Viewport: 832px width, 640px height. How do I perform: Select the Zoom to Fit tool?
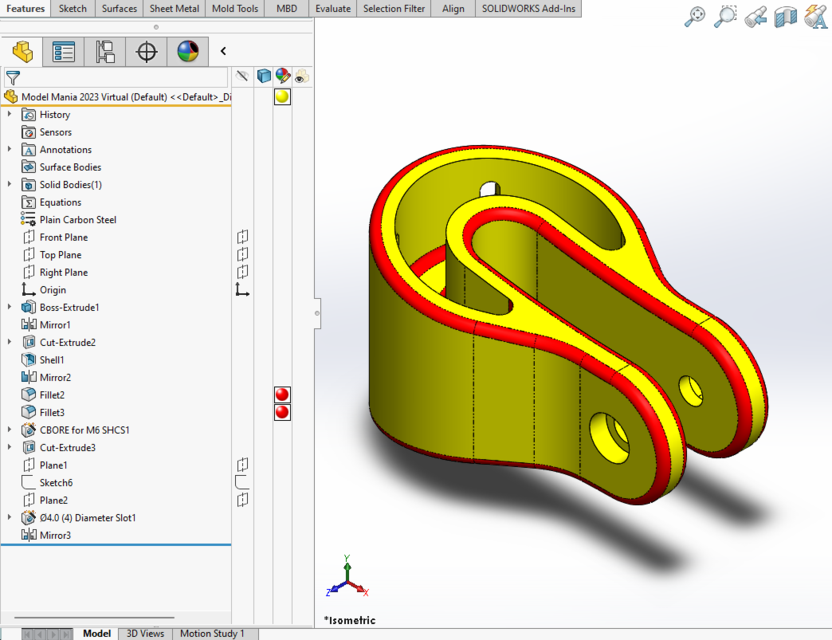point(695,17)
